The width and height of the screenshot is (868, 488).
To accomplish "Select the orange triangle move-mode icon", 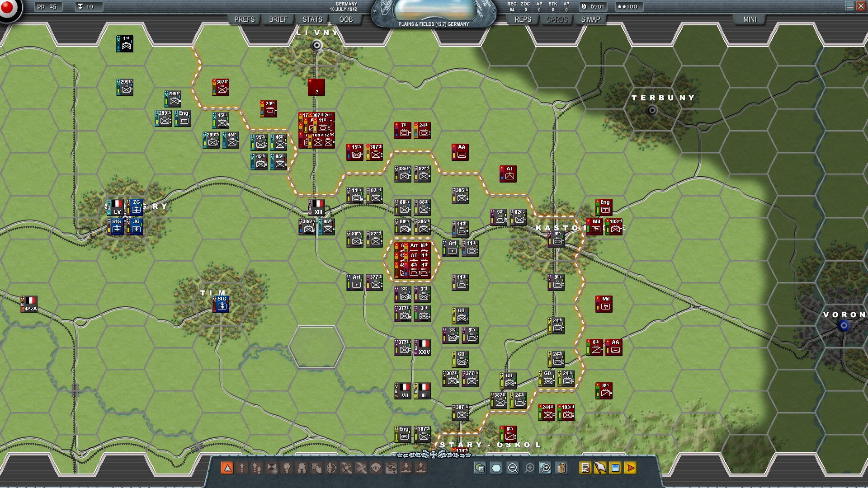I will [227, 468].
